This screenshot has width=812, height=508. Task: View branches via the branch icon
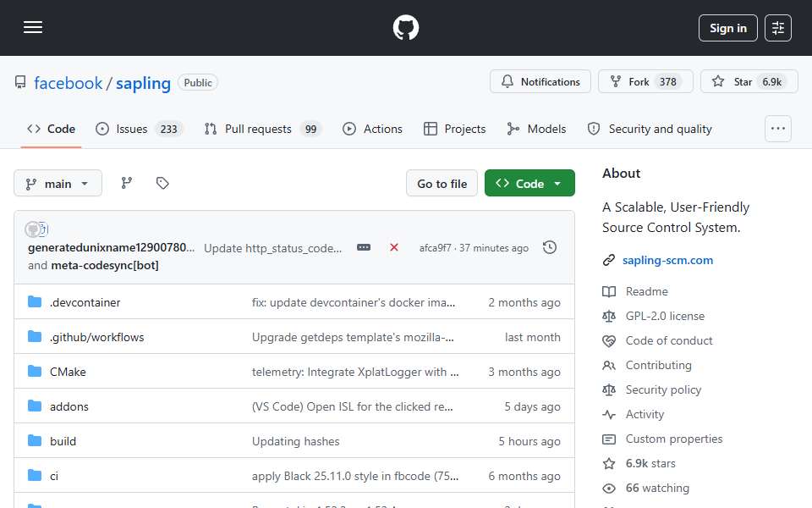pos(126,183)
